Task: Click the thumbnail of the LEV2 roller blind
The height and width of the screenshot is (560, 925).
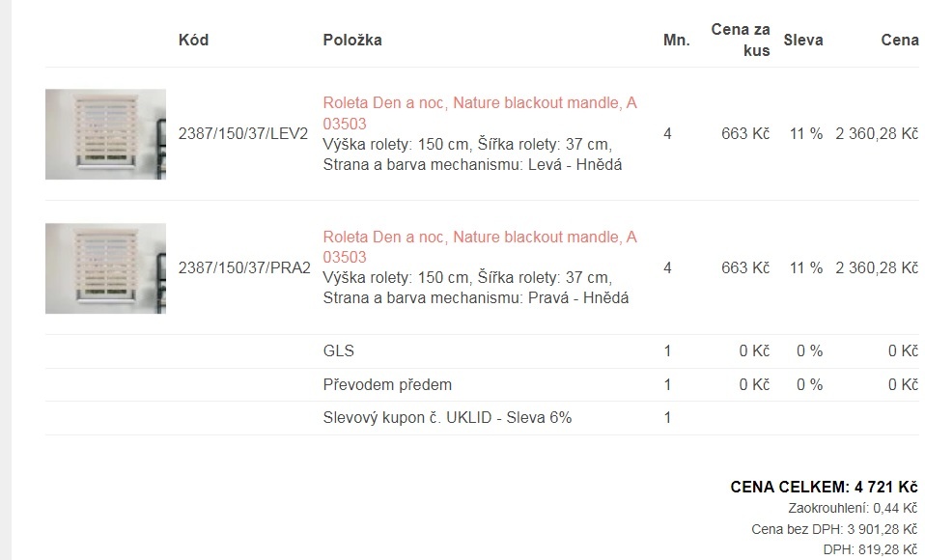Action: [x=105, y=134]
